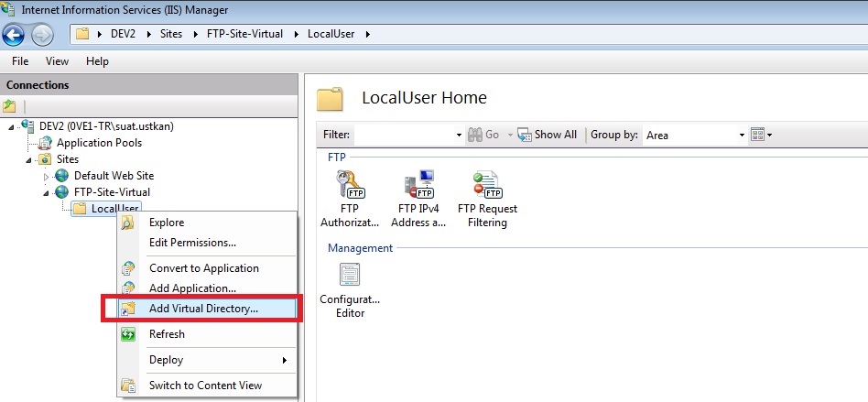868x402 pixels.
Task: Click the DEV2 server icon in tree
Action: [x=27, y=126]
